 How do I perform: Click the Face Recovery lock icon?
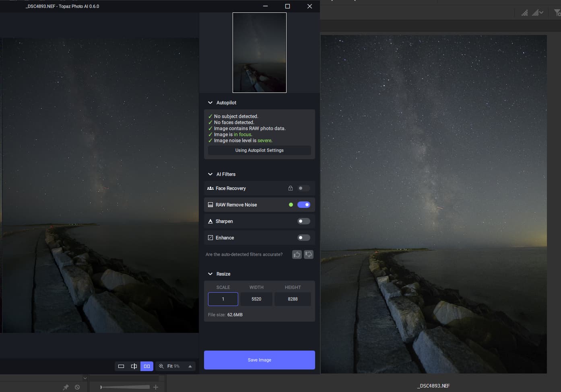pos(290,188)
